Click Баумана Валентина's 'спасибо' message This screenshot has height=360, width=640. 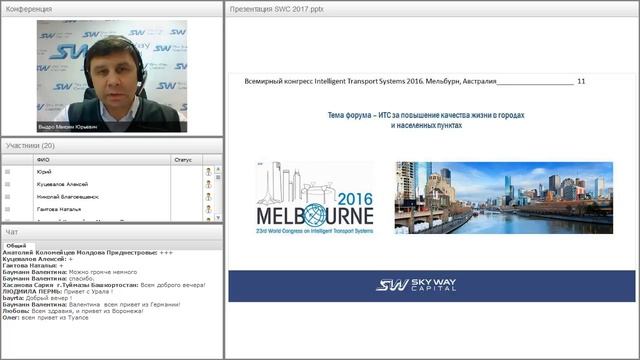click(48, 278)
